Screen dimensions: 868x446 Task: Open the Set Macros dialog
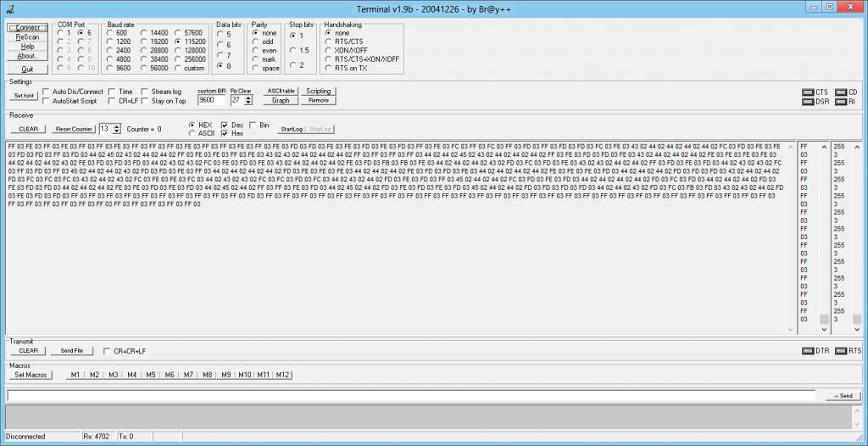pos(31,375)
